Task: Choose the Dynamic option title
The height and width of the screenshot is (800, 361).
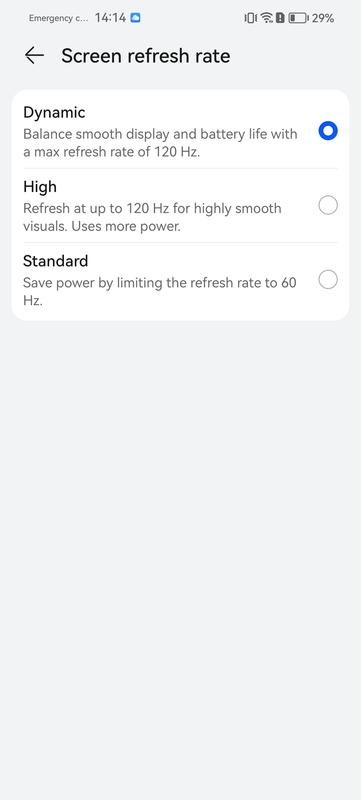Action: 54,112
